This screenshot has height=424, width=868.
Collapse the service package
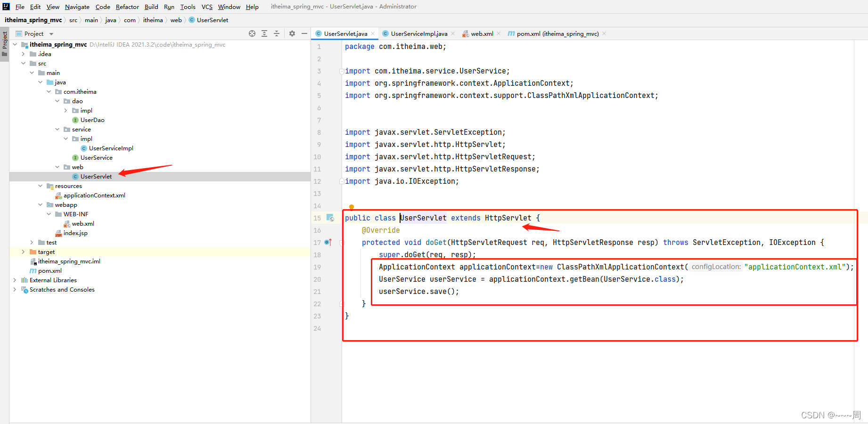(x=57, y=130)
